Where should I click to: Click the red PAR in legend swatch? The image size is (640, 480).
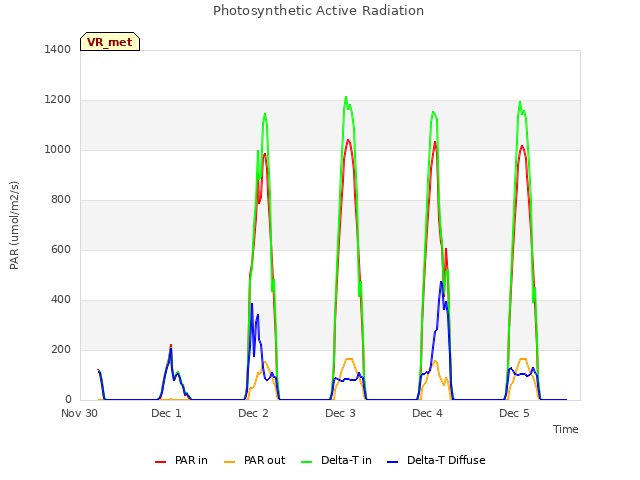160,462
